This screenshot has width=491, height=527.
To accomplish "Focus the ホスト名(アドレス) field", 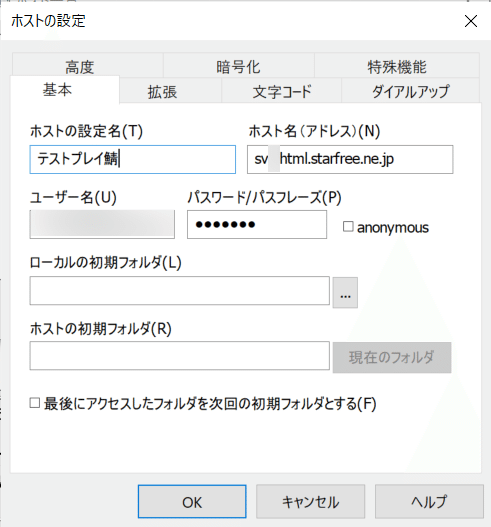I will [x=350, y=159].
